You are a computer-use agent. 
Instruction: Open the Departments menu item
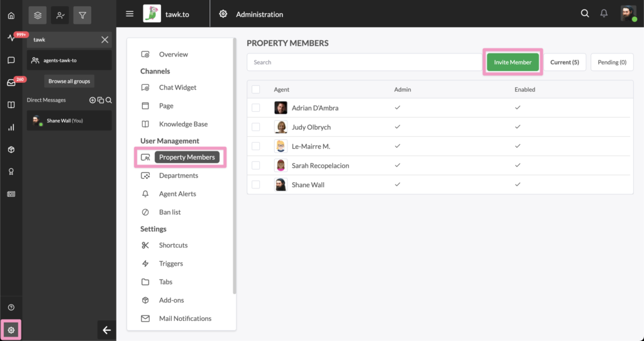(x=179, y=176)
